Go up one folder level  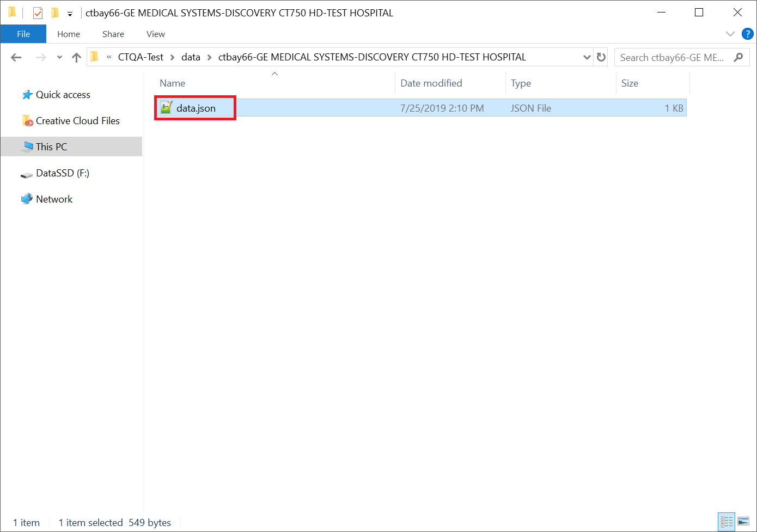click(x=76, y=57)
